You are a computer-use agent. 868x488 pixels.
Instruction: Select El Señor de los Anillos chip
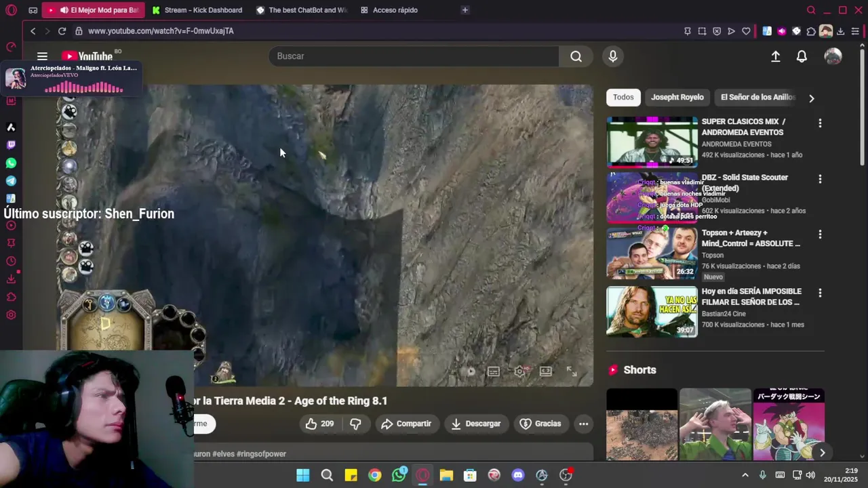757,97
